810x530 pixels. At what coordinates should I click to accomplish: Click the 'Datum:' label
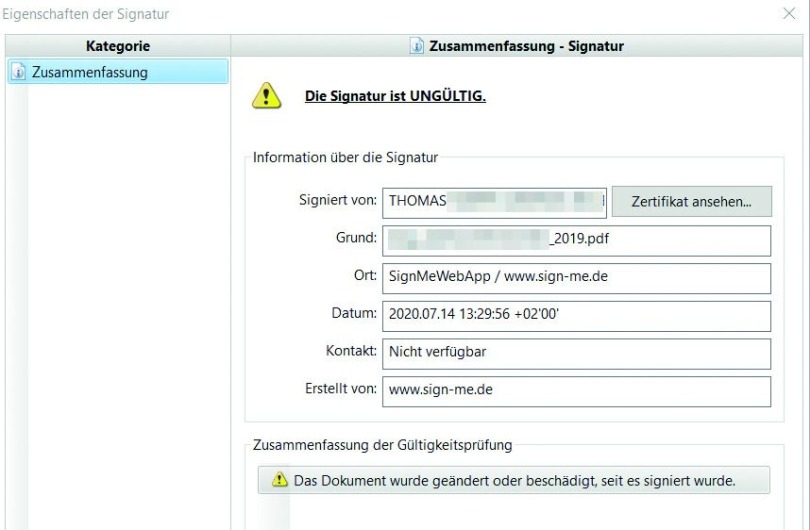tap(354, 313)
